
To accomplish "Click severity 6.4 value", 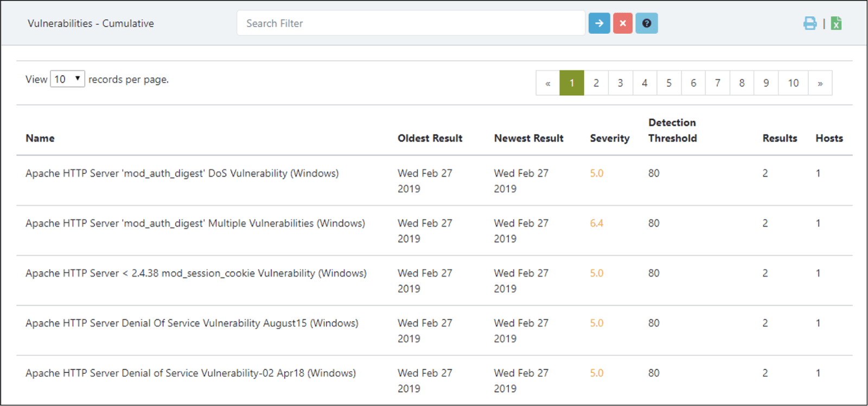I will (x=597, y=223).
